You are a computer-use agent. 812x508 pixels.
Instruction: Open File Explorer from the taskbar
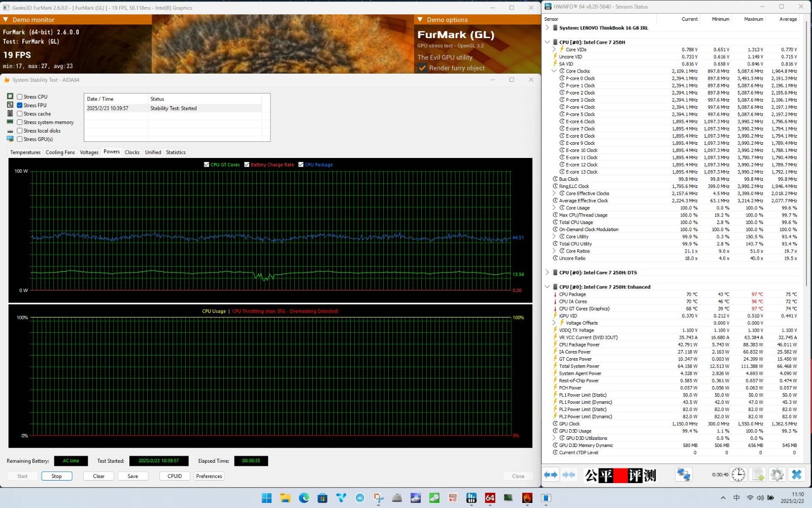(x=285, y=498)
